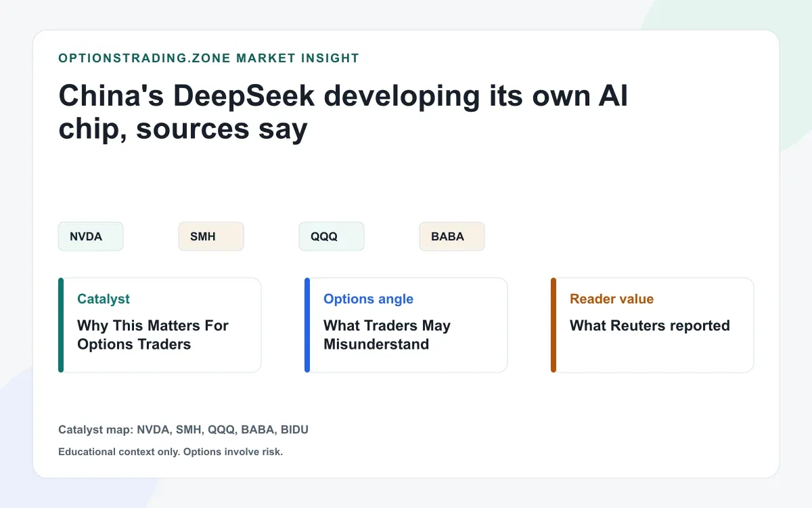Click the OPTIONSTRADING.ZONE MARKET INSIGHT label

coord(208,58)
